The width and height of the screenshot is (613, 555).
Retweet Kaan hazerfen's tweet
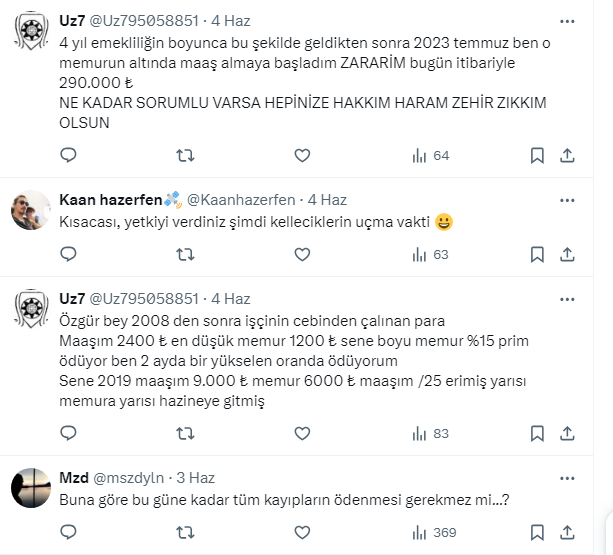pos(185,254)
